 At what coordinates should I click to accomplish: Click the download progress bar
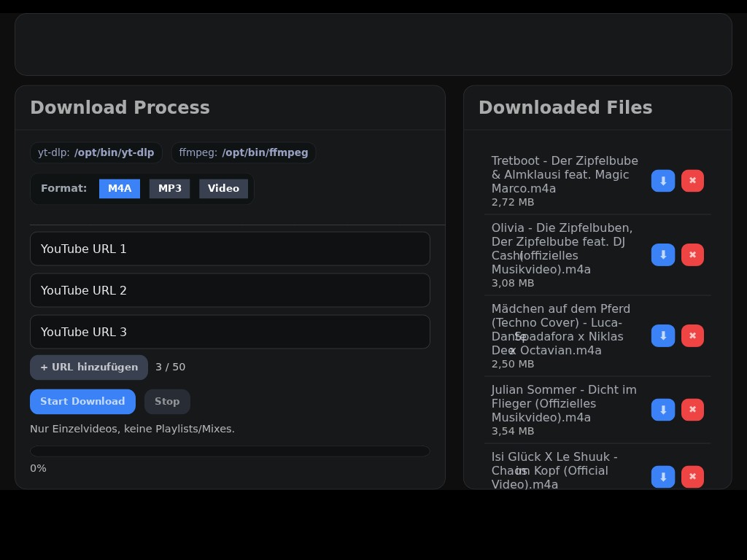(230, 451)
